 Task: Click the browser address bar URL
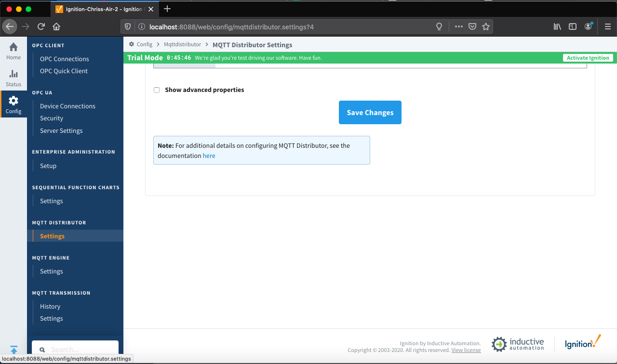(231, 27)
